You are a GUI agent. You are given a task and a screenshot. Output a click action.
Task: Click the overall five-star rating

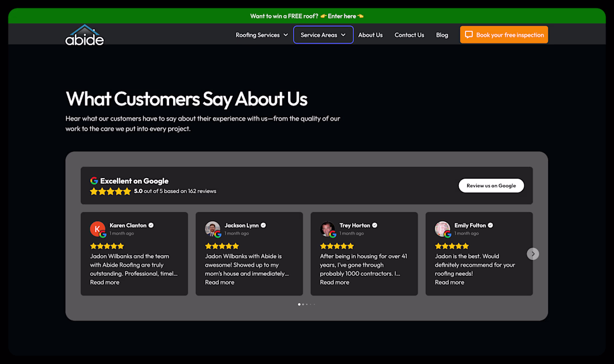111,191
